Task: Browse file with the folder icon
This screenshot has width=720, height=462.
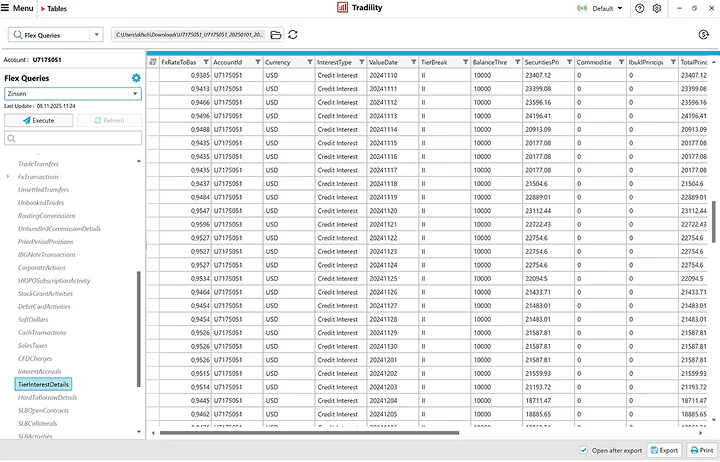Action: [x=276, y=35]
